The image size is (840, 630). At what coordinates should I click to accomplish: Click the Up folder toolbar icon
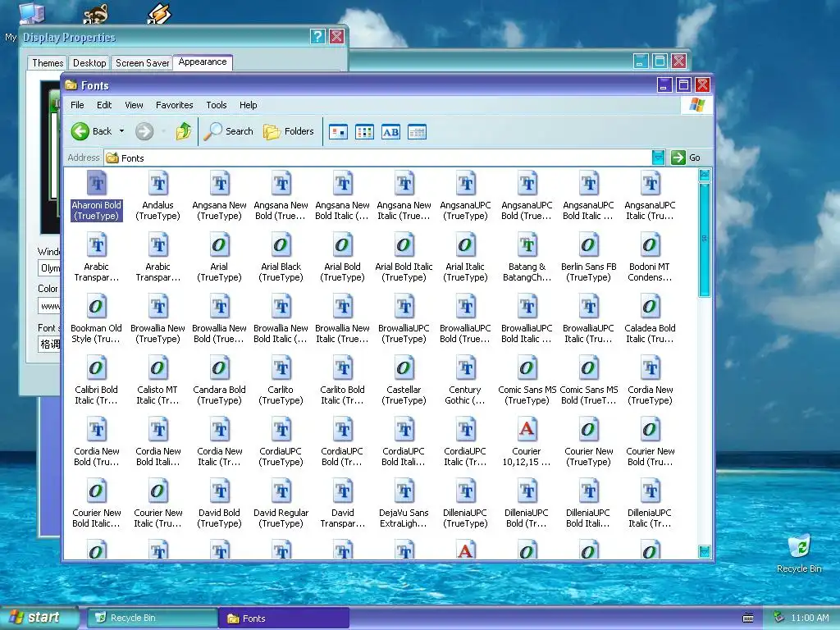tap(183, 131)
